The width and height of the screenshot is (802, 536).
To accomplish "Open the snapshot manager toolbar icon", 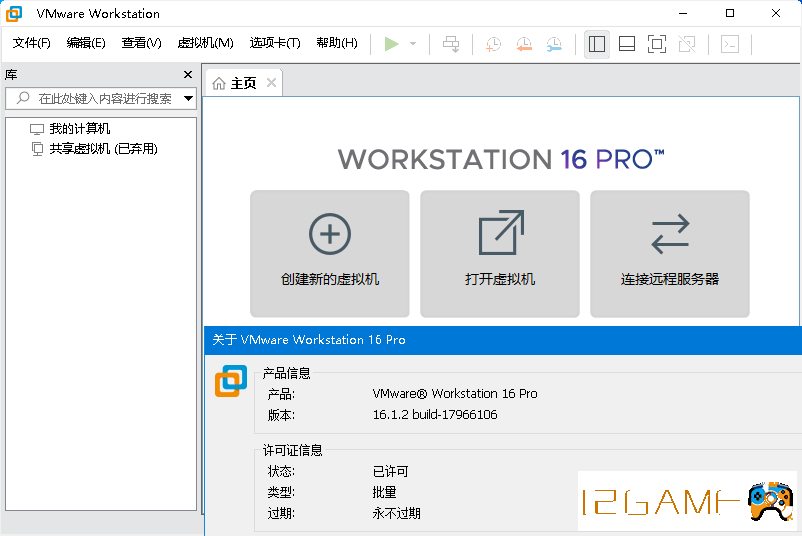I will (x=554, y=44).
